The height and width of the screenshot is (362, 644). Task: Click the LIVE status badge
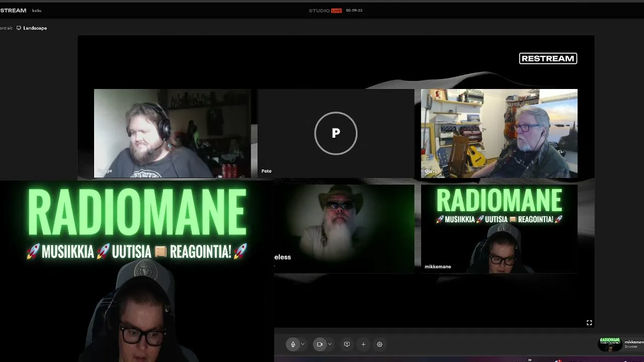coord(336,11)
